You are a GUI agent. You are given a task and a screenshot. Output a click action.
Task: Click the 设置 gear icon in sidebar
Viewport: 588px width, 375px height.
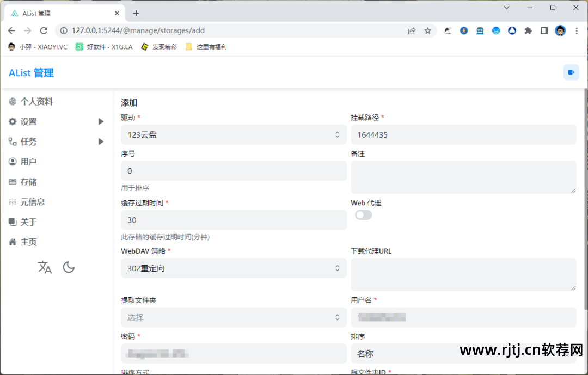[13, 121]
